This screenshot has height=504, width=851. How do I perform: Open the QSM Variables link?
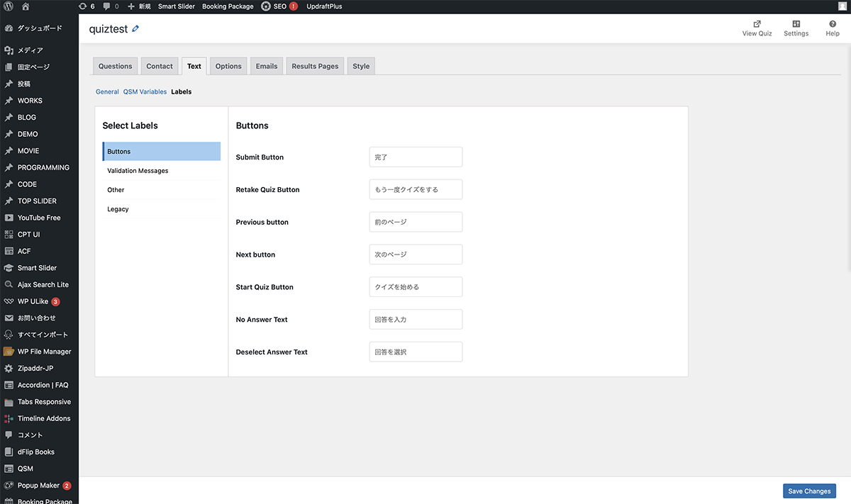coord(145,91)
